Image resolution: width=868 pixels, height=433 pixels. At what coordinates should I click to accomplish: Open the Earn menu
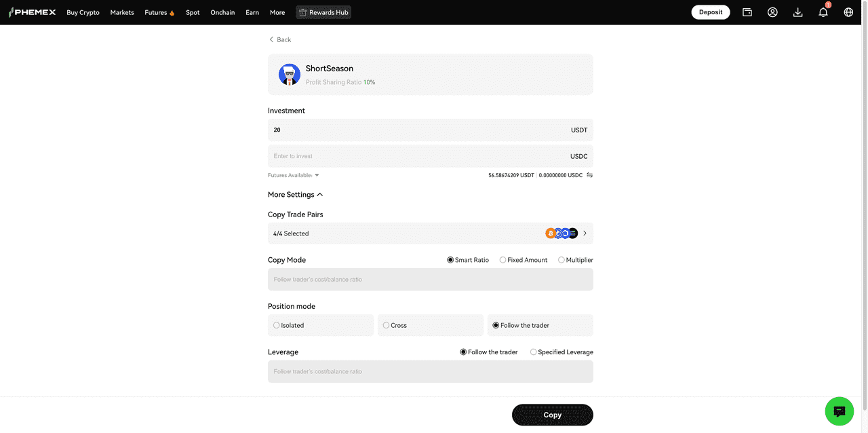pos(252,12)
